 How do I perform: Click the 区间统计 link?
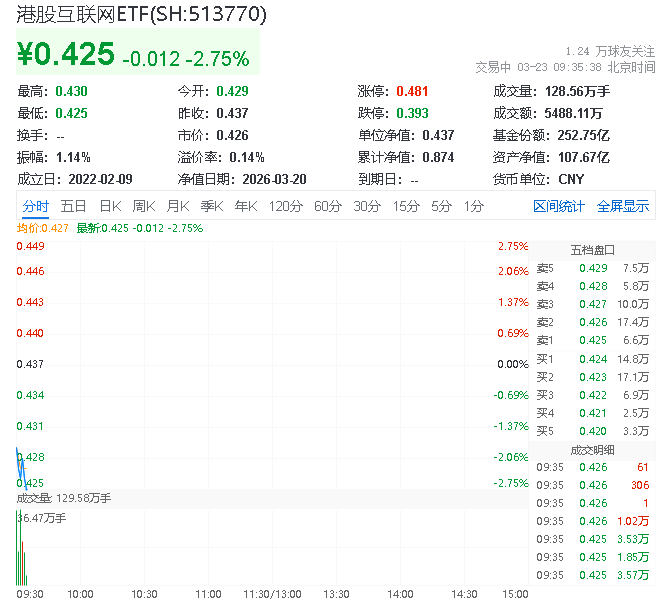558,206
